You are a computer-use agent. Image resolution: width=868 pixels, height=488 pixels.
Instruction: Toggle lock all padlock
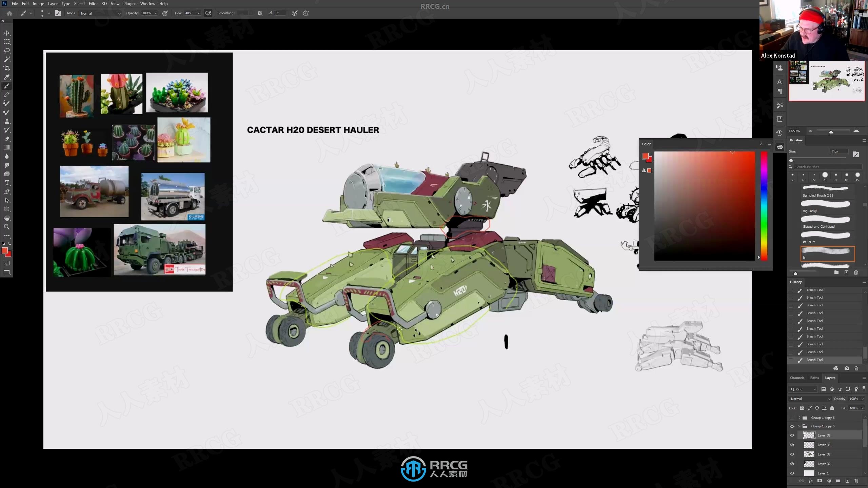pos(832,408)
